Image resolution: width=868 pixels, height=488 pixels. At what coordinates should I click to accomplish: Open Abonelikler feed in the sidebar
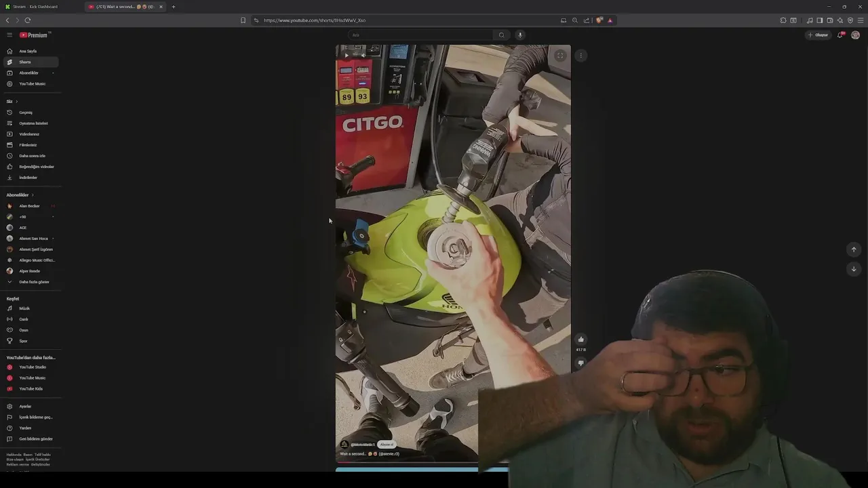tap(31, 73)
